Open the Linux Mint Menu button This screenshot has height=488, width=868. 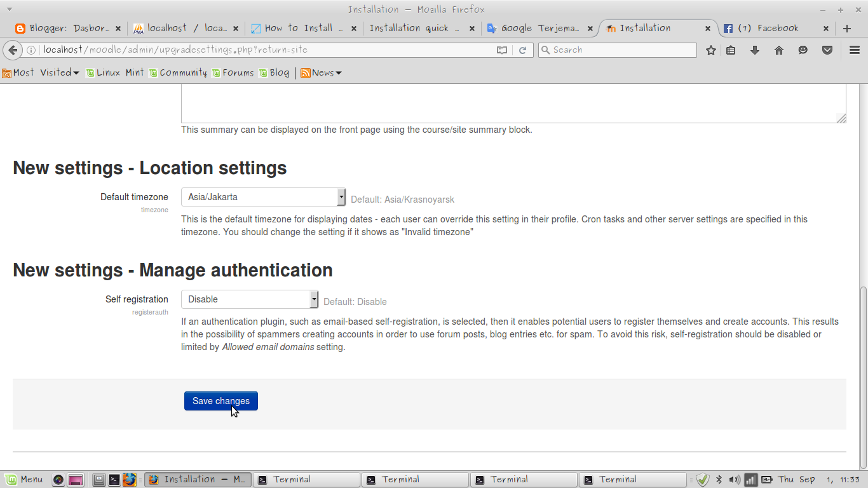pyautogui.click(x=24, y=480)
